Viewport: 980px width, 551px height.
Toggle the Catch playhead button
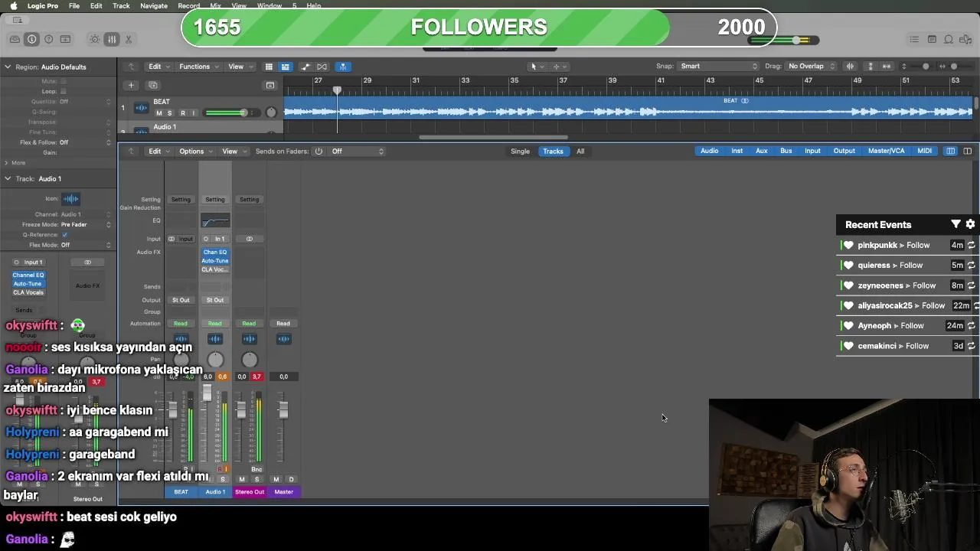click(343, 67)
